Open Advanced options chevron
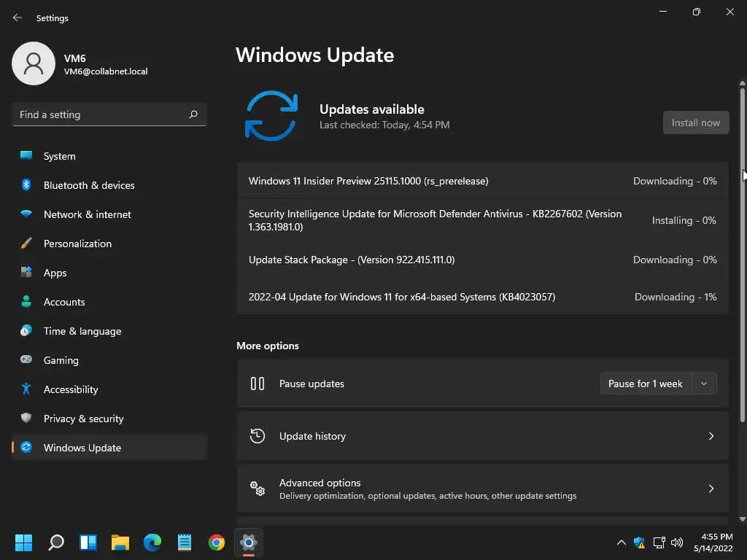Screen dimensions: 747x560 (711, 488)
